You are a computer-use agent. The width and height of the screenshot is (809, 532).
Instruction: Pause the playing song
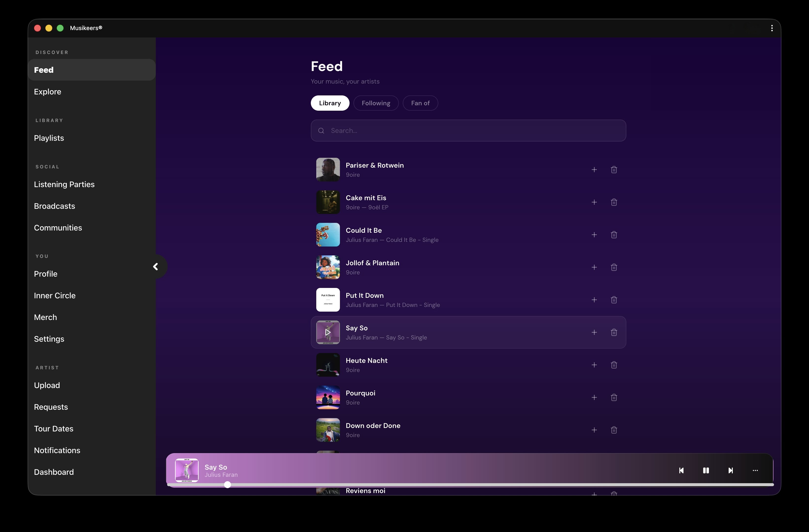(706, 470)
